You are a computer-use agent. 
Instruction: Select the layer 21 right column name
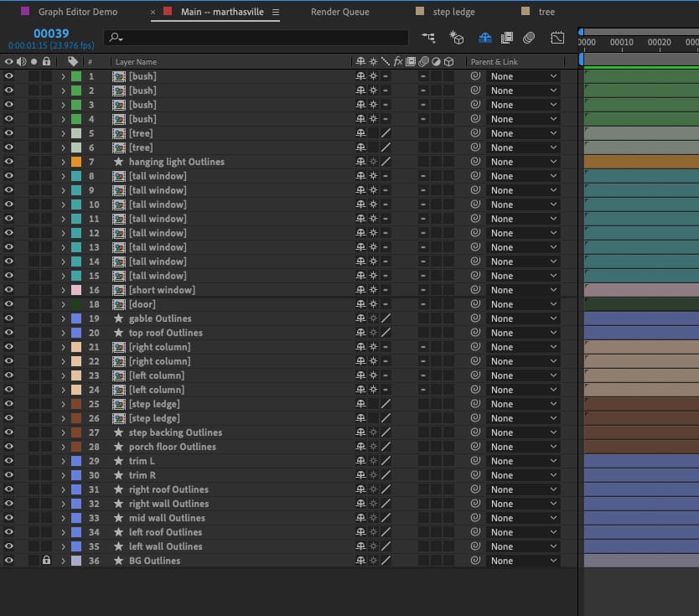click(159, 347)
